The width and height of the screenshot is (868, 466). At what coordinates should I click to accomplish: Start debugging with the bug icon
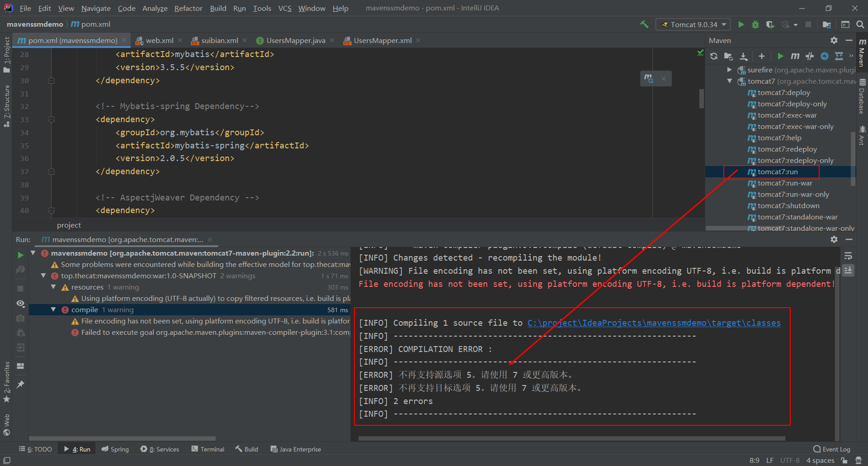tap(755, 24)
